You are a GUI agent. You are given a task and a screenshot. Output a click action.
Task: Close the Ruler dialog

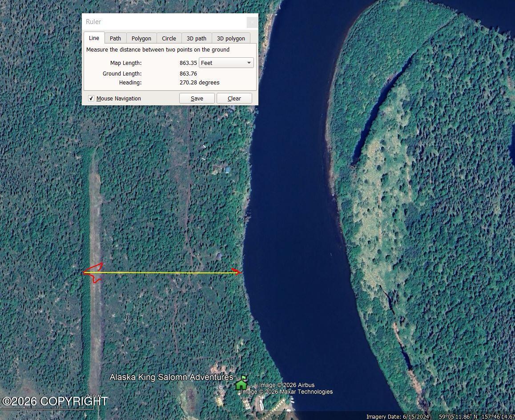(x=252, y=22)
